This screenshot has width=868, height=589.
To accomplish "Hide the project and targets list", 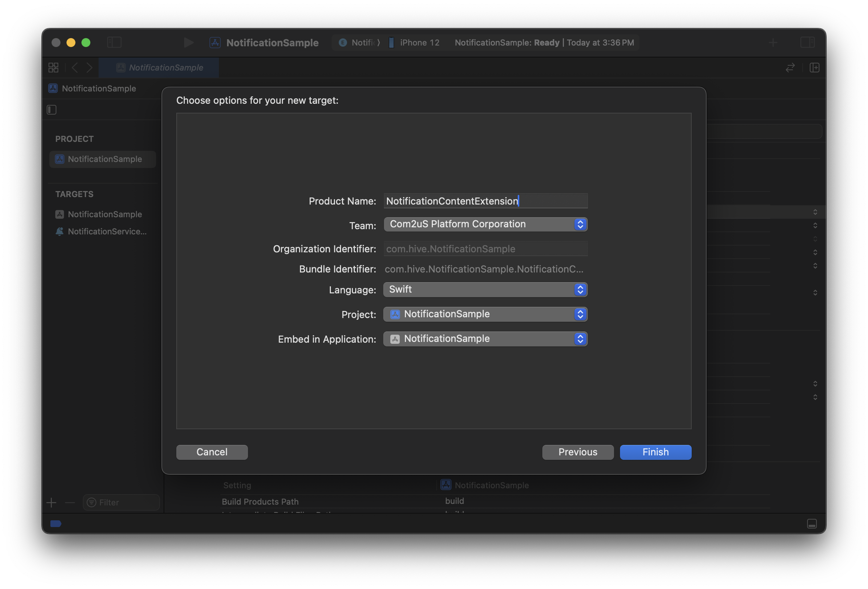I will tap(52, 110).
